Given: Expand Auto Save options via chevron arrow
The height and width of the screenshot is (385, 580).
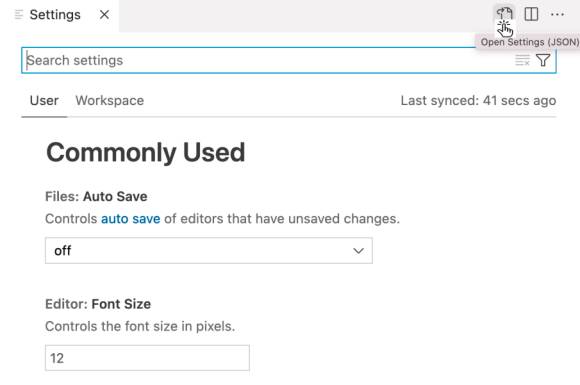Looking at the screenshot, I should coord(358,251).
